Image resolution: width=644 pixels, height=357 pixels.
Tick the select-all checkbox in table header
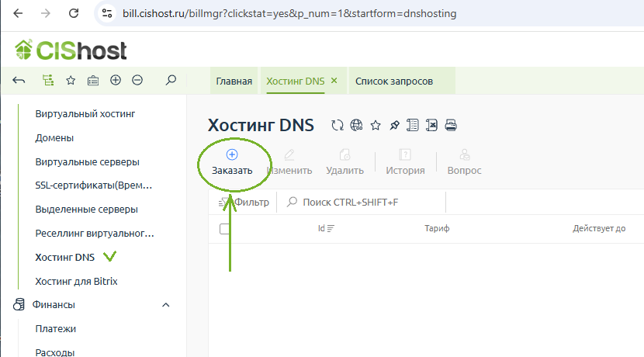[225, 229]
